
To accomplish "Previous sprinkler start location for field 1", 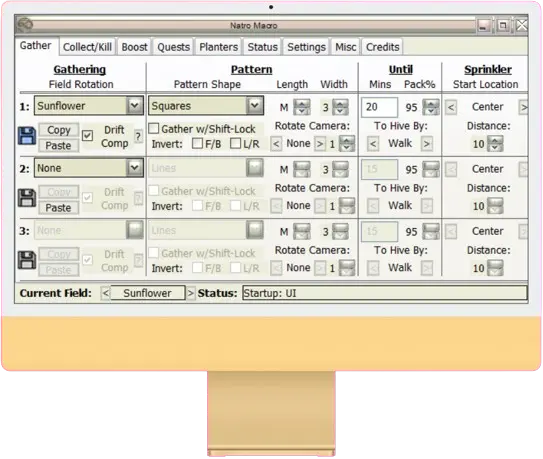I will [451, 107].
